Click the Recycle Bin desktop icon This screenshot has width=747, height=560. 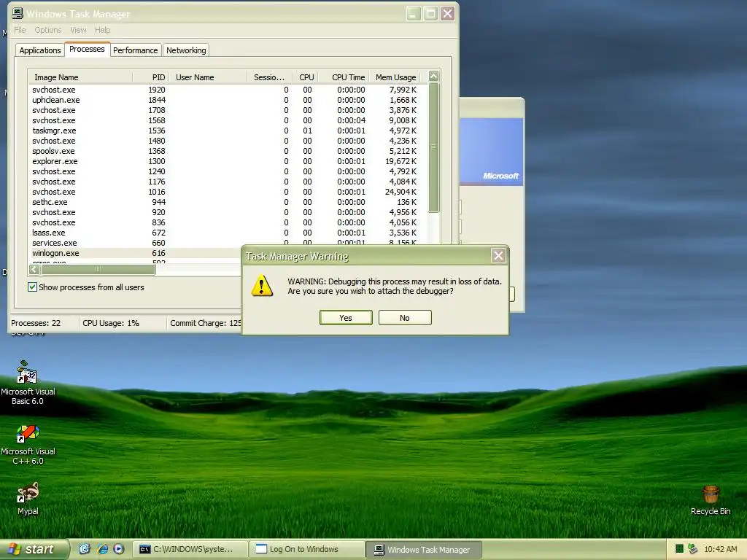pos(711,500)
